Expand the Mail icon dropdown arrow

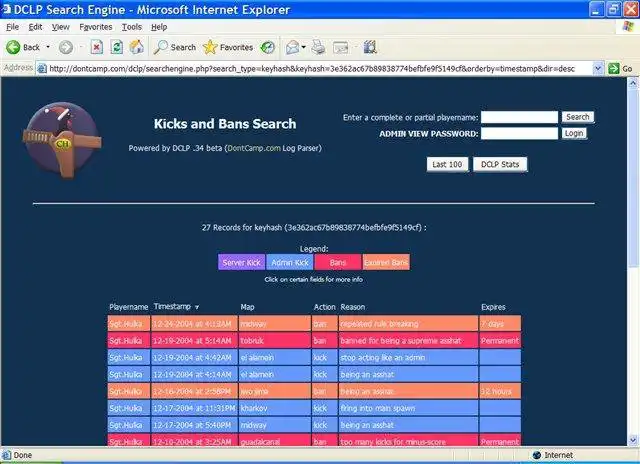[x=303, y=47]
